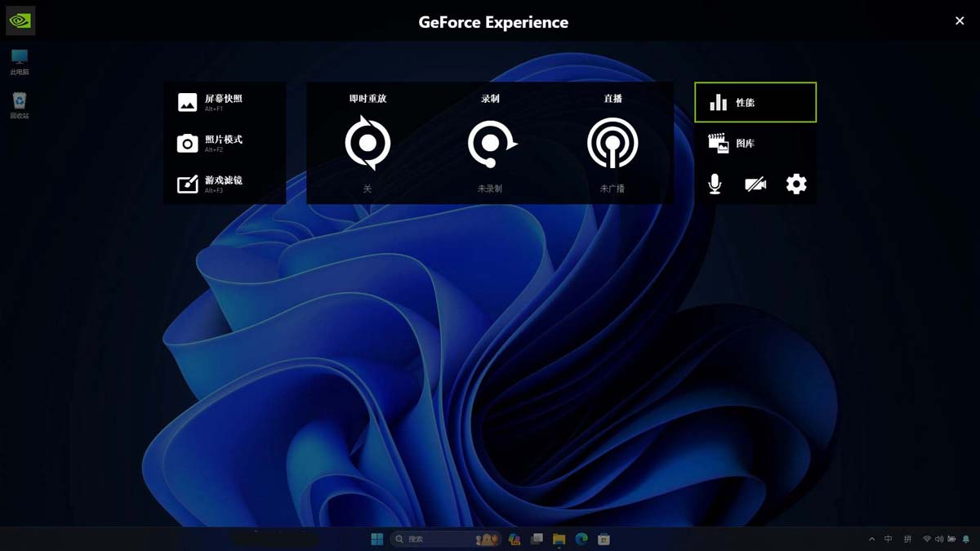This screenshot has width=980, height=551.
Task: Start recording with the 录制 icon
Action: [491, 144]
